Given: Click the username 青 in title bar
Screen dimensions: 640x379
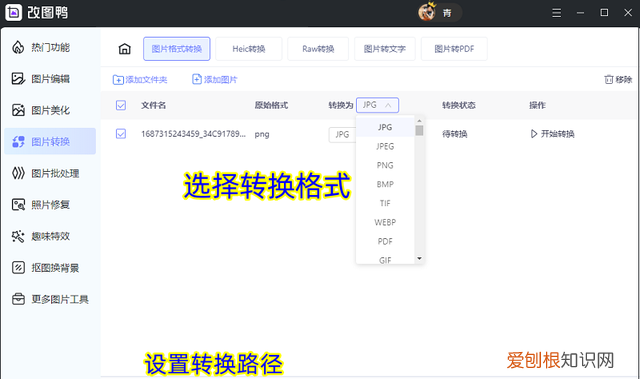Looking at the screenshot, I should [x=447, y=13].
